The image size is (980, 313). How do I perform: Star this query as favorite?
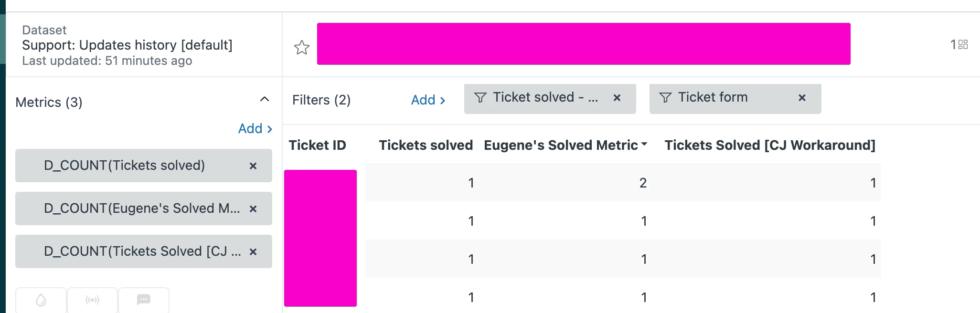click(x=301, y=47)
